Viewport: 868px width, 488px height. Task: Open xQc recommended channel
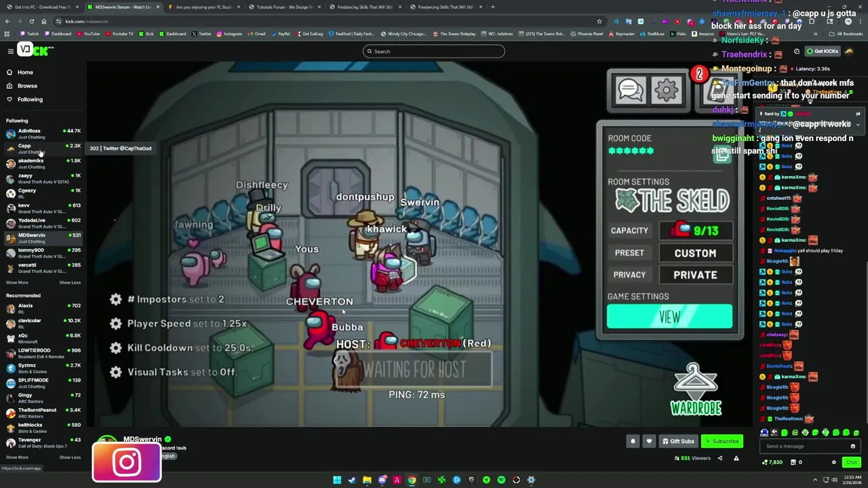click(x=43, y=338)
